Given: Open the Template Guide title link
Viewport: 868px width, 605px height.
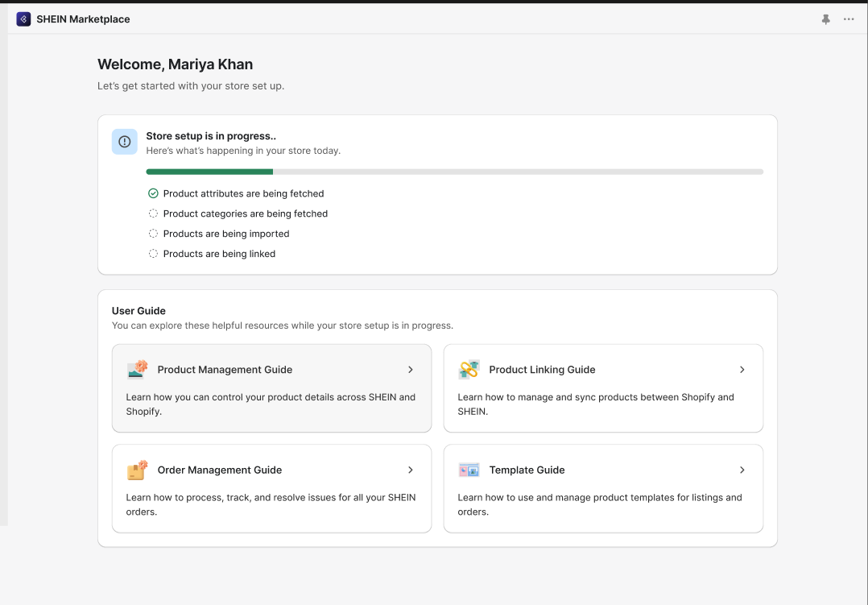Looking at the screenshot, I should point(527,470).
